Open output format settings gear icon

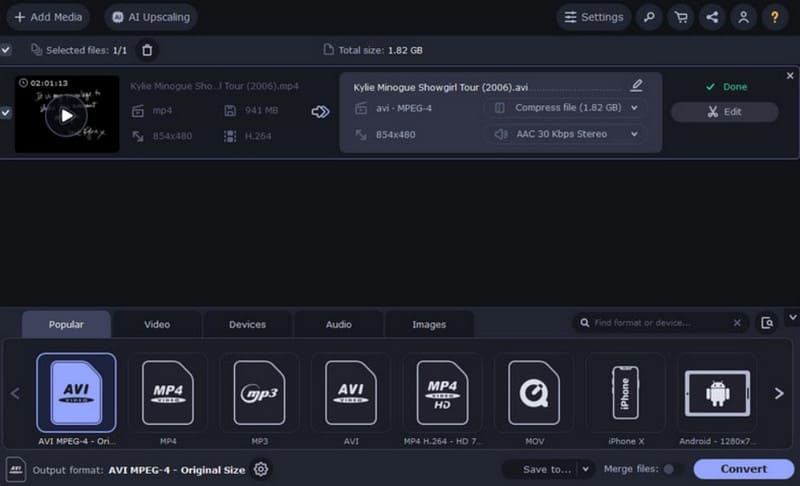pyautogui.click(x=261, y=469)
